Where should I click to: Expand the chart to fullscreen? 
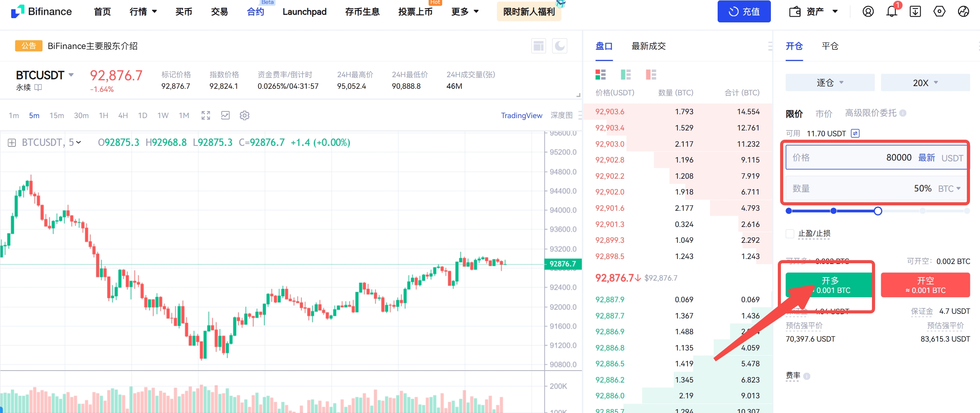pyautogui.click(x=206, y=115)
